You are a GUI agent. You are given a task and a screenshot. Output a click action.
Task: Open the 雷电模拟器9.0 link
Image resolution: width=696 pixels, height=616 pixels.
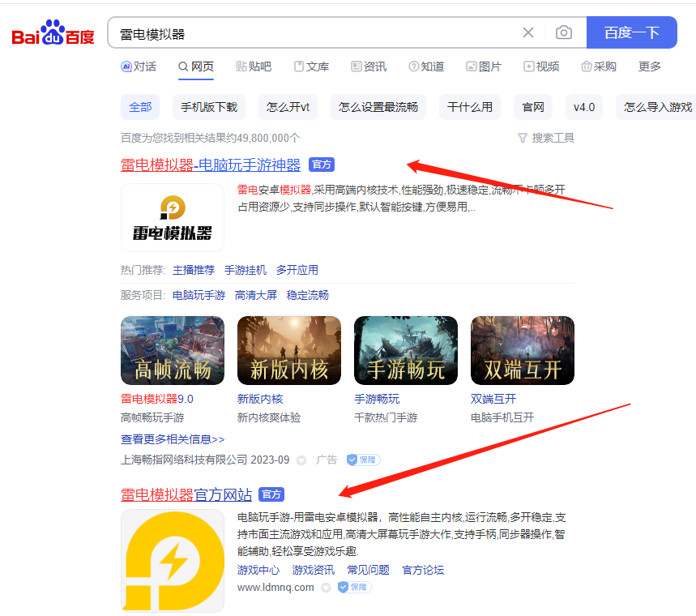pos(157,399)
